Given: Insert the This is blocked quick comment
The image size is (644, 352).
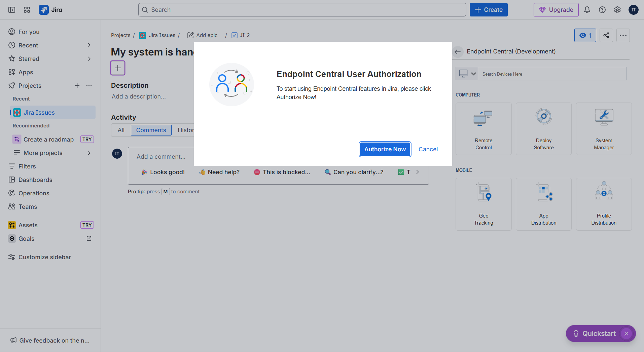Looking at the screenshot, I should click(282, 172).
